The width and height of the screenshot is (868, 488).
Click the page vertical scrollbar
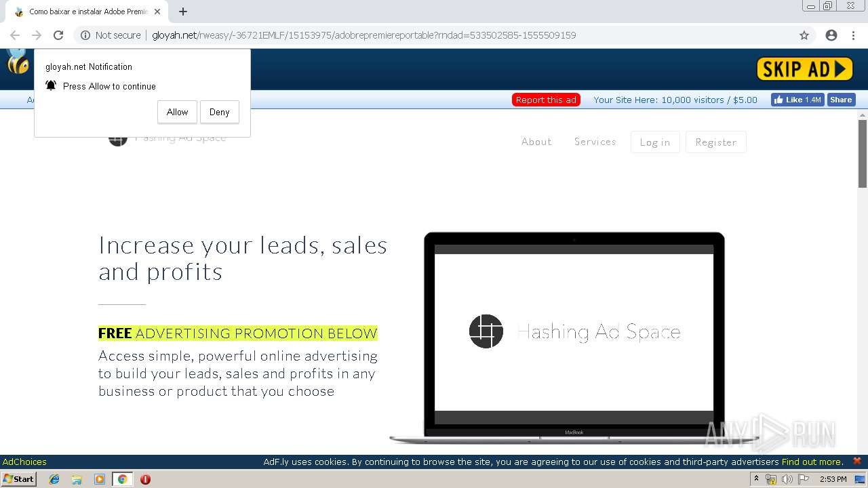point(863,153)
